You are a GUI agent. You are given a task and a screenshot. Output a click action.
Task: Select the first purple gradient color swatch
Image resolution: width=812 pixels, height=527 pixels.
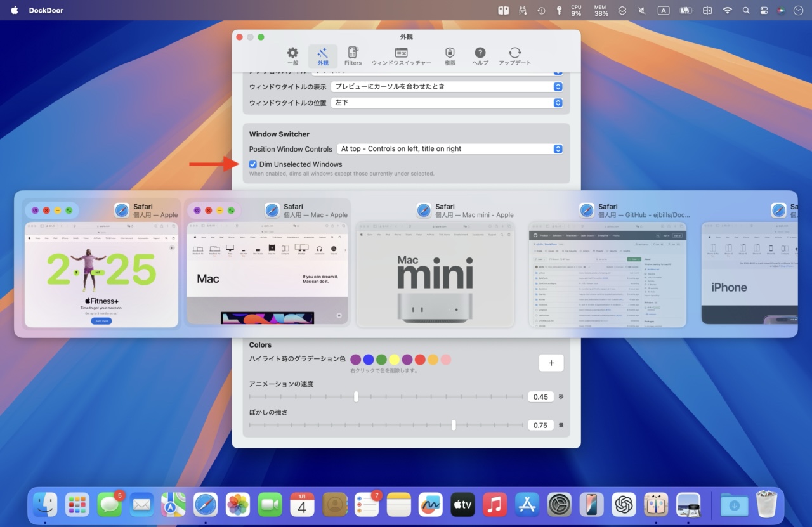click(x=356, y=360)
